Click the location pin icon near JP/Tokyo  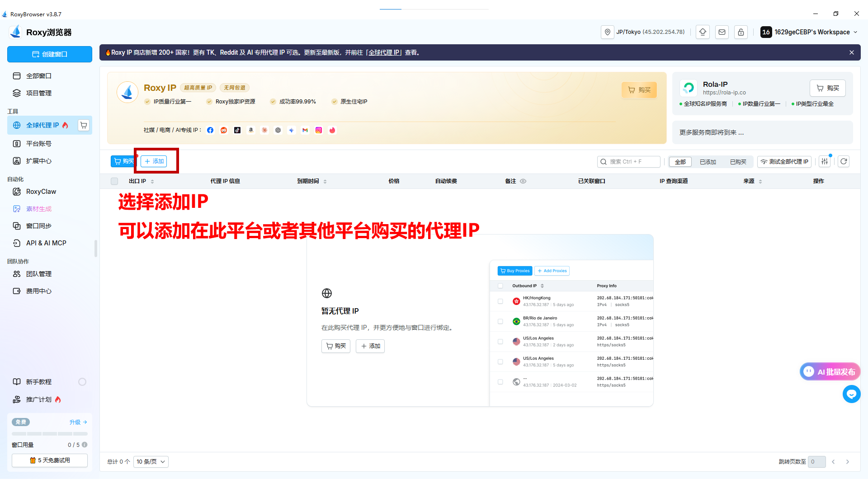(607, 32)
